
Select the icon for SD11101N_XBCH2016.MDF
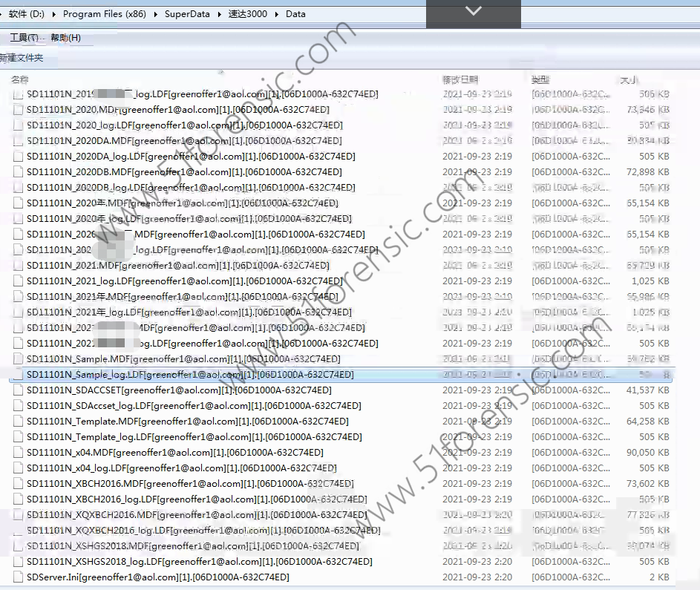point(19,484)
